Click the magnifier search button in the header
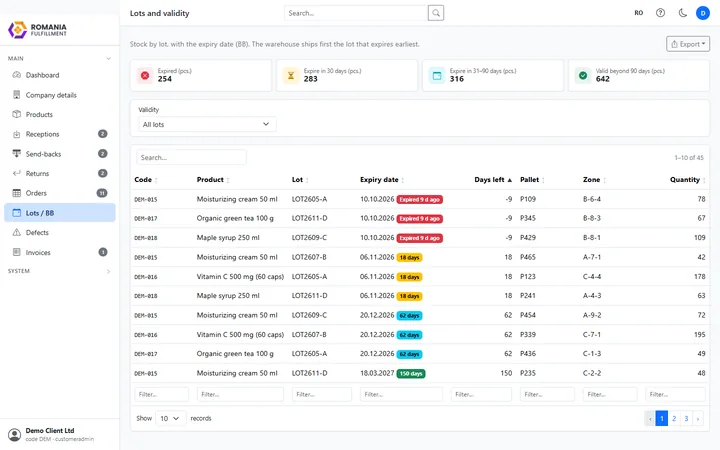Screen dimensions: 720x450 coord(436,13)
